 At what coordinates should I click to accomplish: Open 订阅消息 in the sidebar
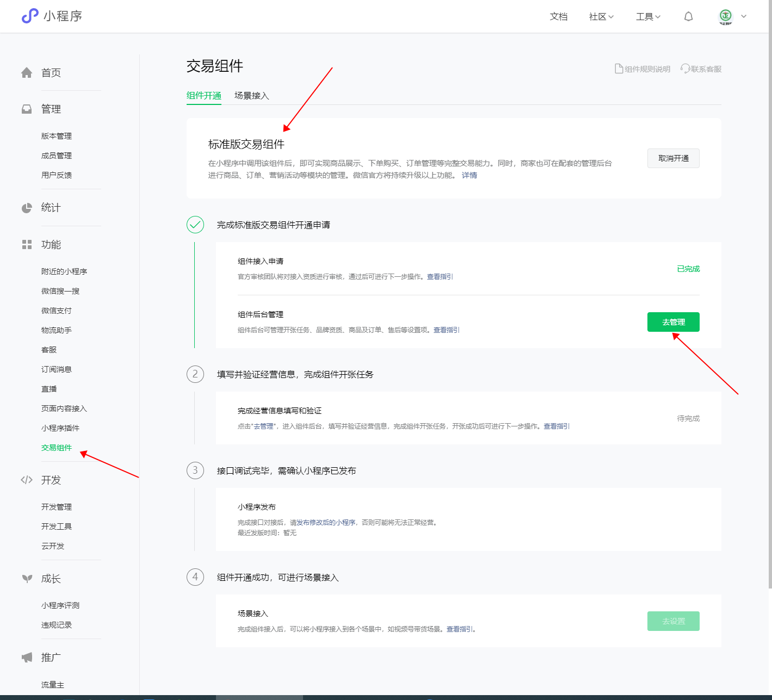coord(57,369)
